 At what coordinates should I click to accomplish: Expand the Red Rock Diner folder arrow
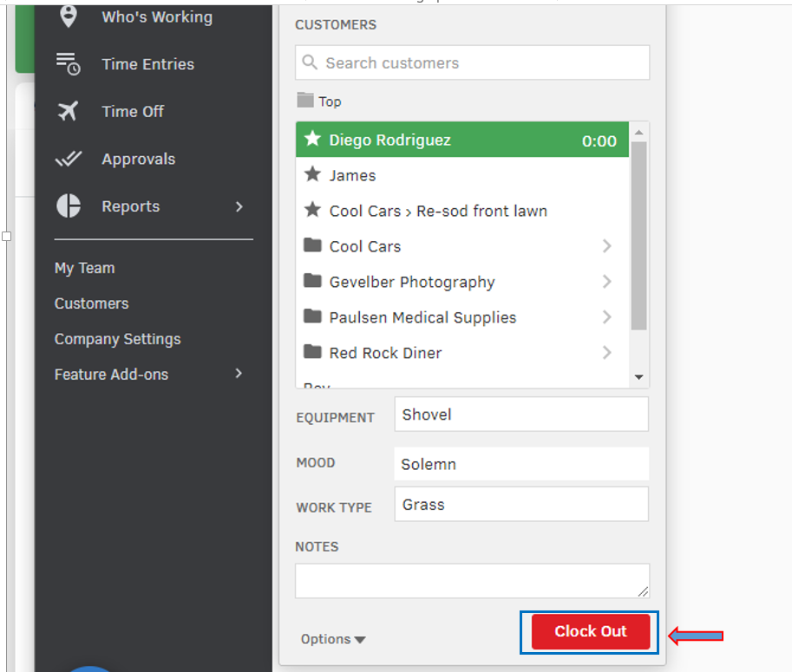pos(607,353)
